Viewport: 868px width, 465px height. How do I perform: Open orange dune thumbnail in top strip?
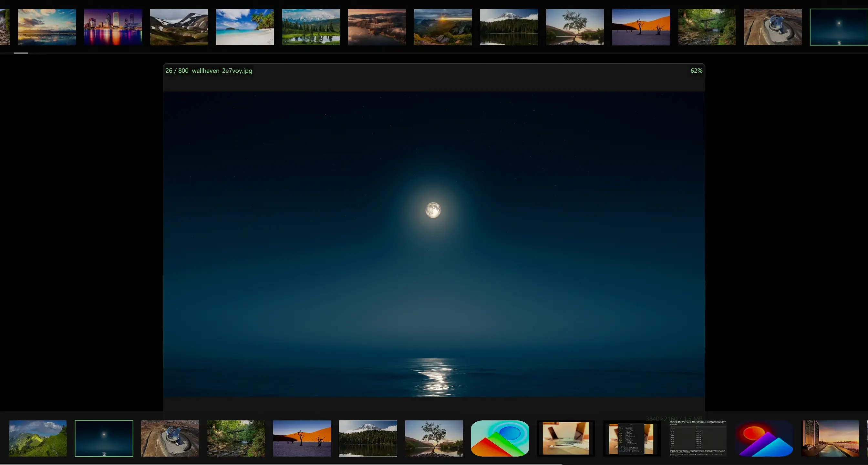pos(641,27)
